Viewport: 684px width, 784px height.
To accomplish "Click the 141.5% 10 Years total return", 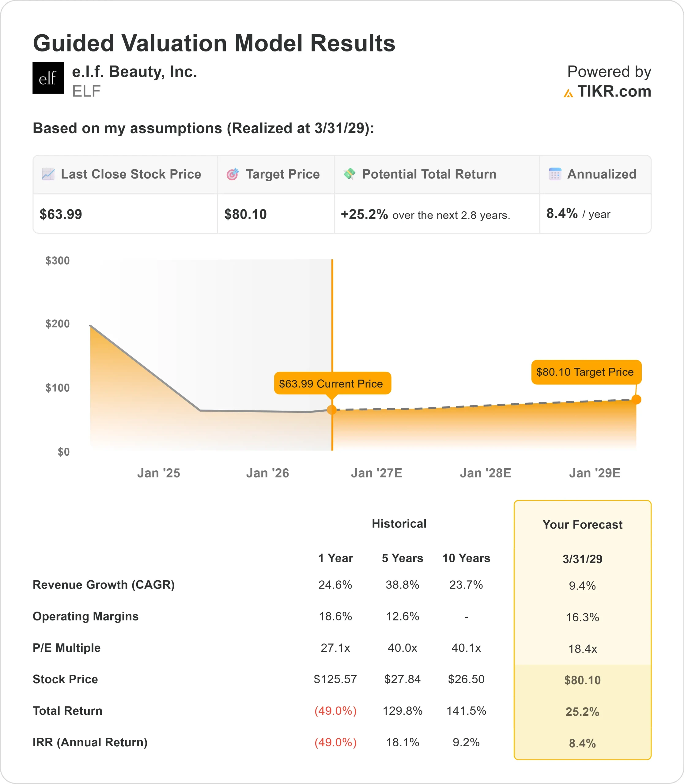I will (x=467, y=711).
